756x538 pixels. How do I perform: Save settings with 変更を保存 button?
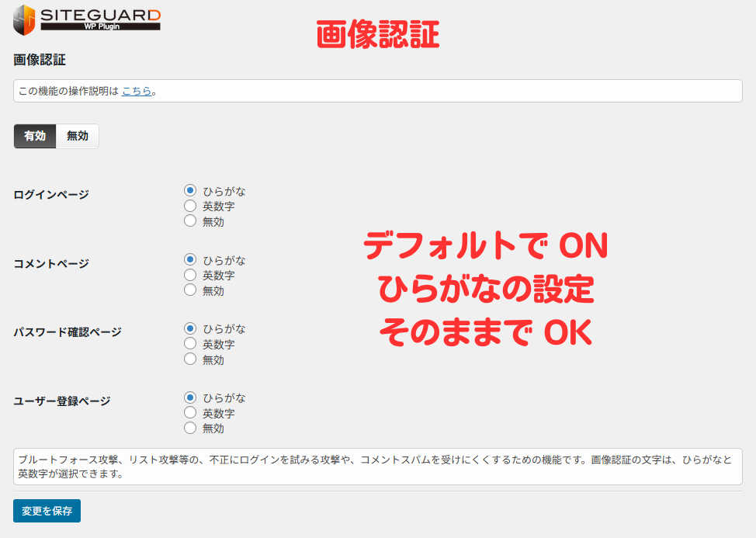46,511
